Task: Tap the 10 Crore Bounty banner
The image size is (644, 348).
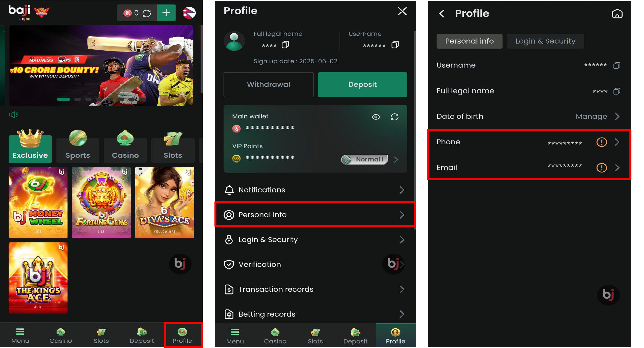Action: (x=101, y=65)
